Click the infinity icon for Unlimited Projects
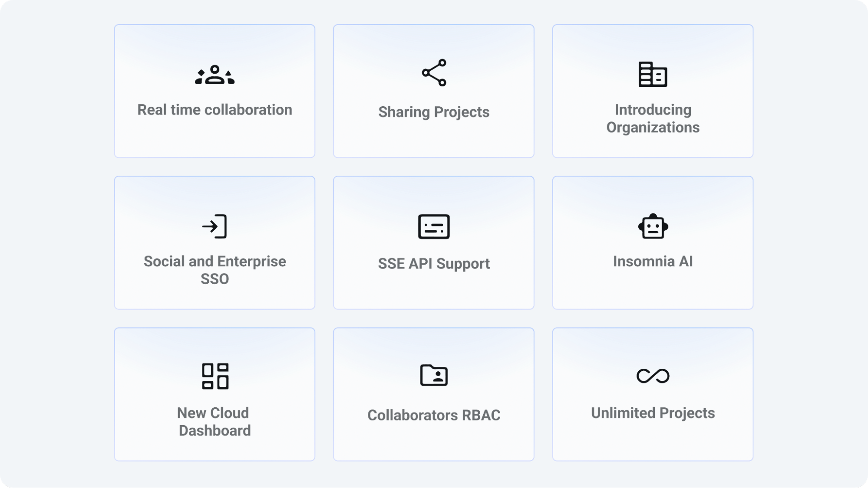 [x=653, y=376]
